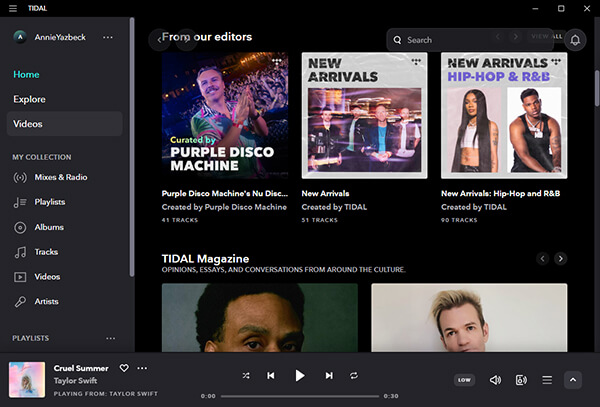The height and width of the screenshot is (407, 600).
Task: Click 'Created by TIDAL' under New Arrivals
Action: 334,207
